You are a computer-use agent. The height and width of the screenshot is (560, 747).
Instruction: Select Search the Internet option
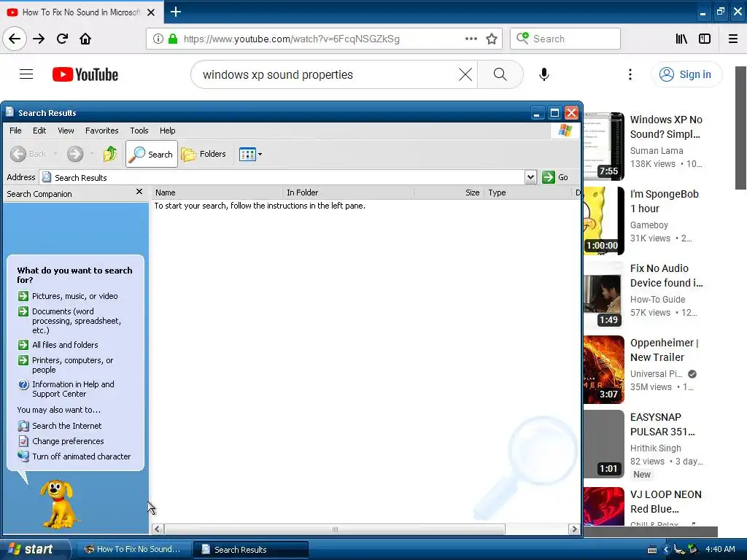pyautogui.click(x=66, y=426)
